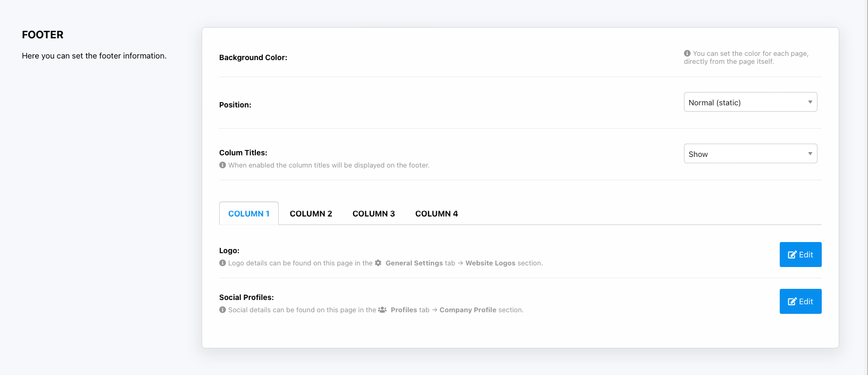Click the gear icon before General Settings
Image resolution: width=868 pixels, height=375 pixels.
pos(378,263)
